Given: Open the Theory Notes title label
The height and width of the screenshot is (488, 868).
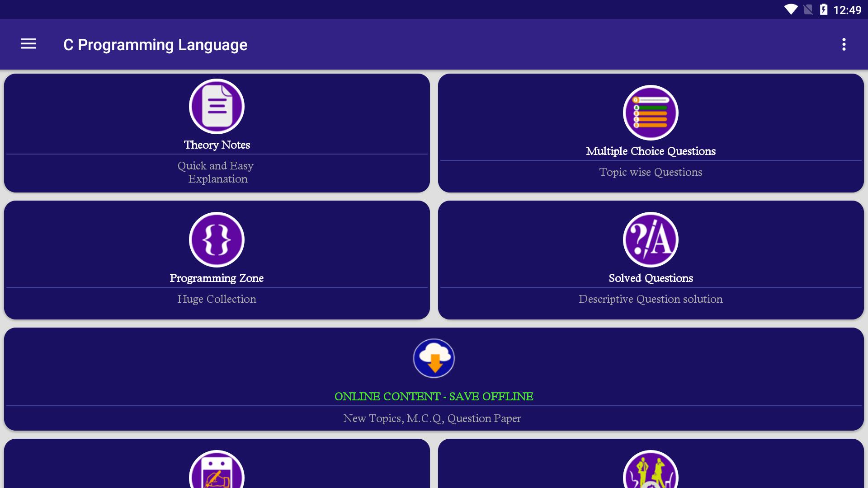Looking at the screenshot, I should point(217,145).
